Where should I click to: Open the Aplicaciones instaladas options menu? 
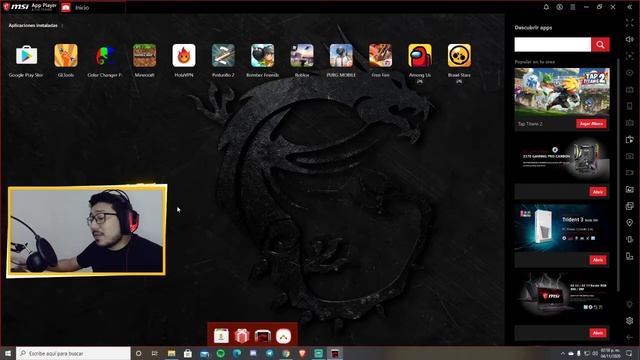pos(62,26)
